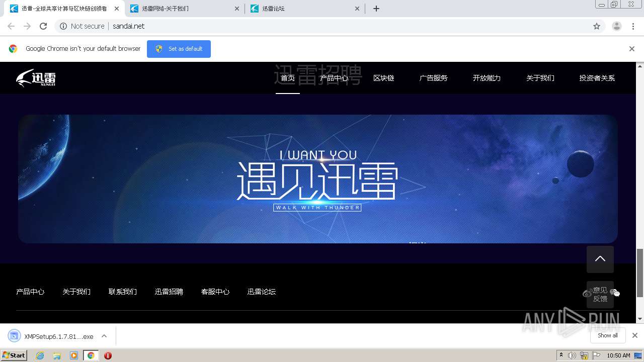Open 开放能力 nav menu item

pos(487,78)
